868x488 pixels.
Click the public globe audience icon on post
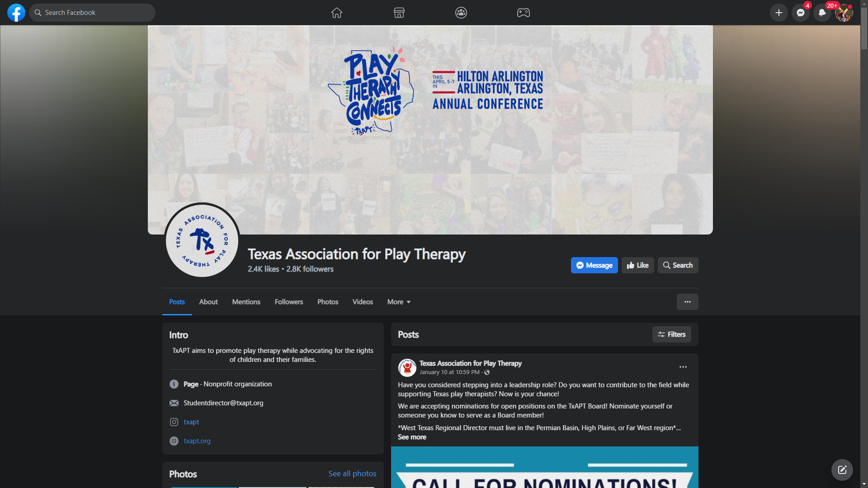point(487,372)
